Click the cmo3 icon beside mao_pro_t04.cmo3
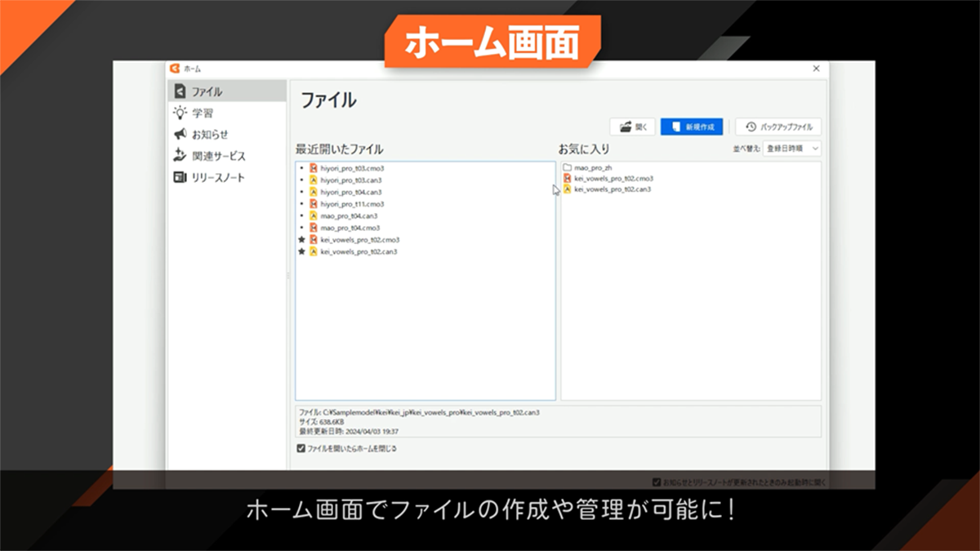This screenshot has height=551, width=980. click(314, 228)
